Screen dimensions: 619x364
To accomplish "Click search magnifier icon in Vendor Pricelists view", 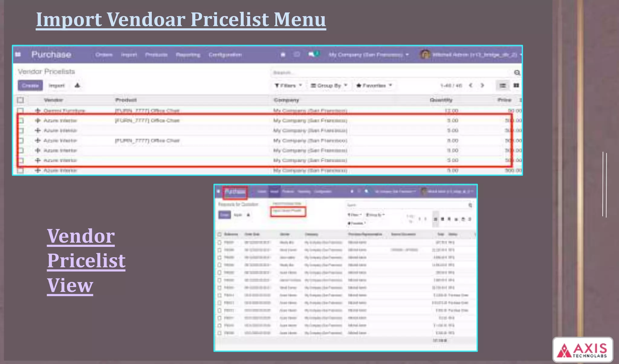I will [517, 72].
